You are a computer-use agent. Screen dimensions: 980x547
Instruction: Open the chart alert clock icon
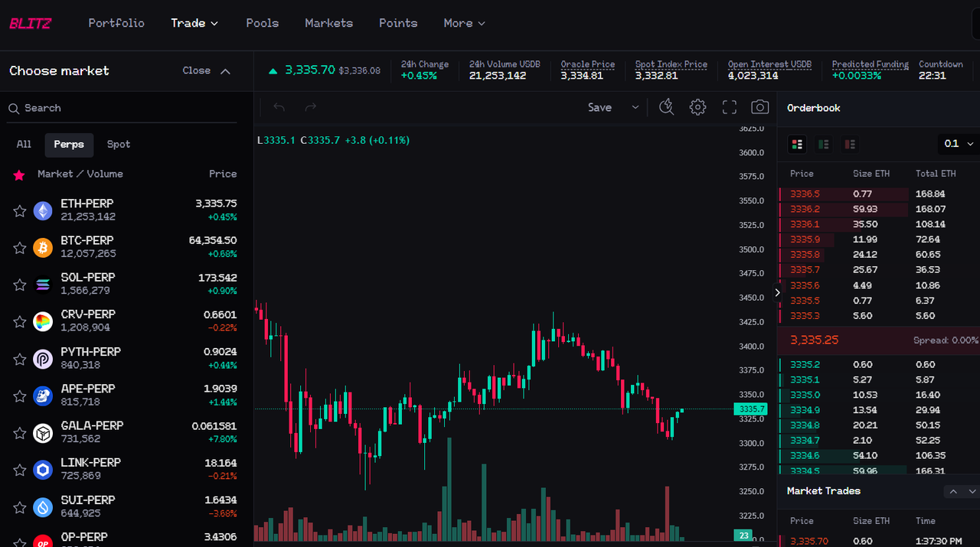(666, 107)
